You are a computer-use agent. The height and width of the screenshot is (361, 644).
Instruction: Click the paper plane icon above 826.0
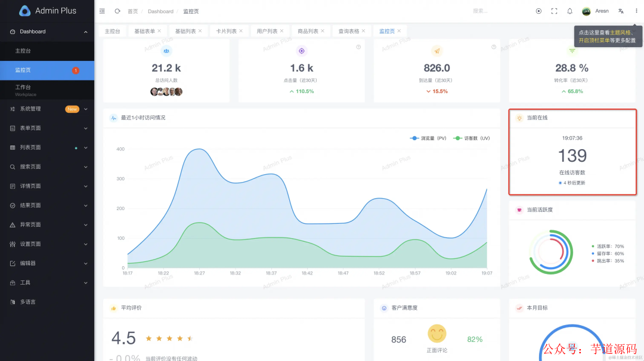[437, 51]
